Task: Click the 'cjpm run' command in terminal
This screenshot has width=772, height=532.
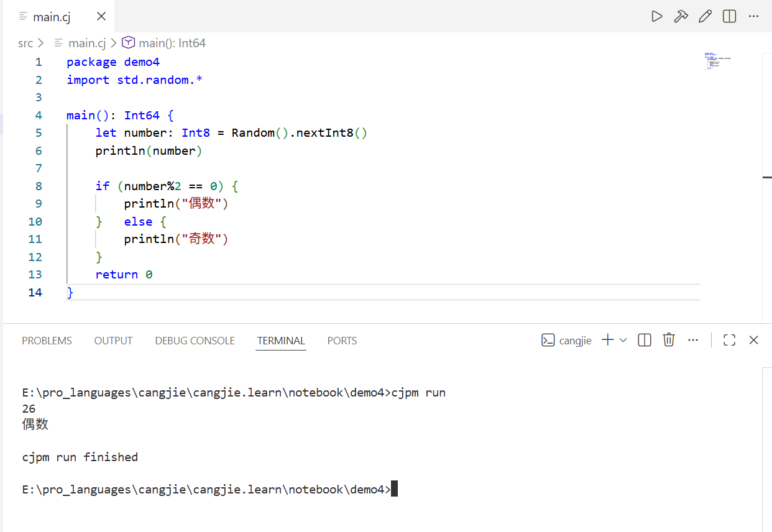Action: [x=418, y=393]
